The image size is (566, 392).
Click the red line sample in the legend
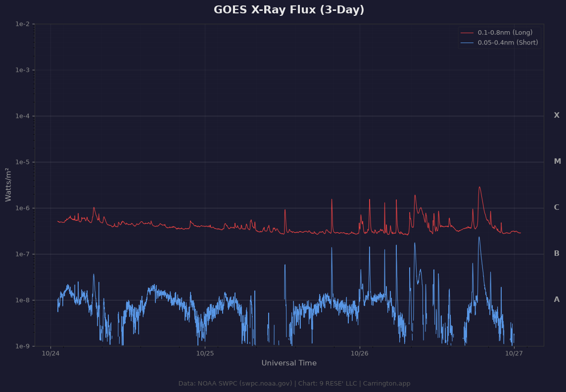click(467, 33)
